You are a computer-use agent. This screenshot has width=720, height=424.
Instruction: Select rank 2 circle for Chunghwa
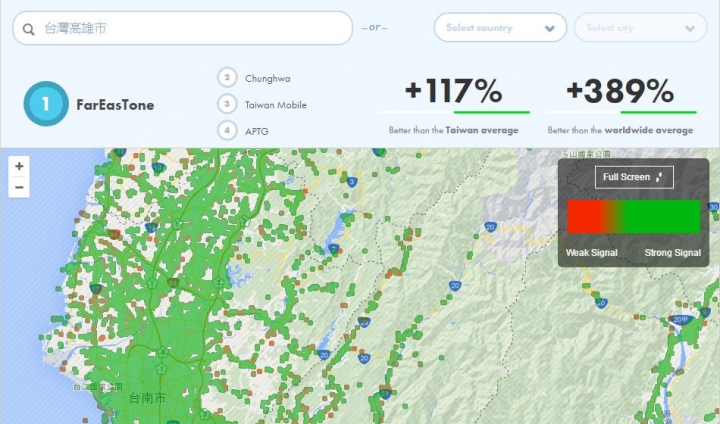pos(227,78)
